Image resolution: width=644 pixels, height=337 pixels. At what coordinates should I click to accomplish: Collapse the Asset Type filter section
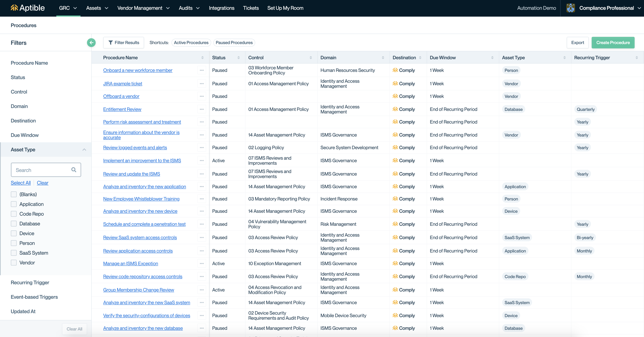[84, 150]
